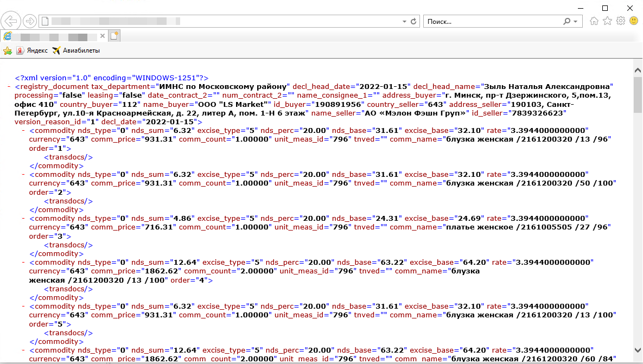The width and height of the screenshot is (643, 364).
Task: Click in the Поиск search field
Action: click(x=491, y=22)
